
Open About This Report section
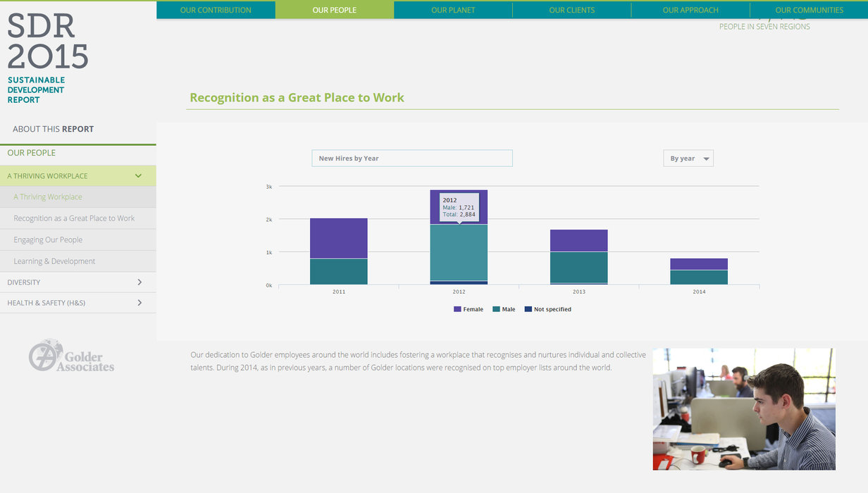[53, 129]
